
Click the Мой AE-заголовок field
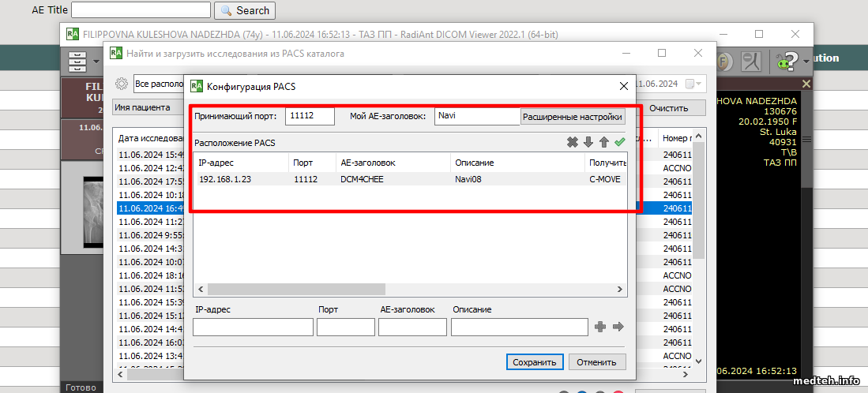[476, 116]
